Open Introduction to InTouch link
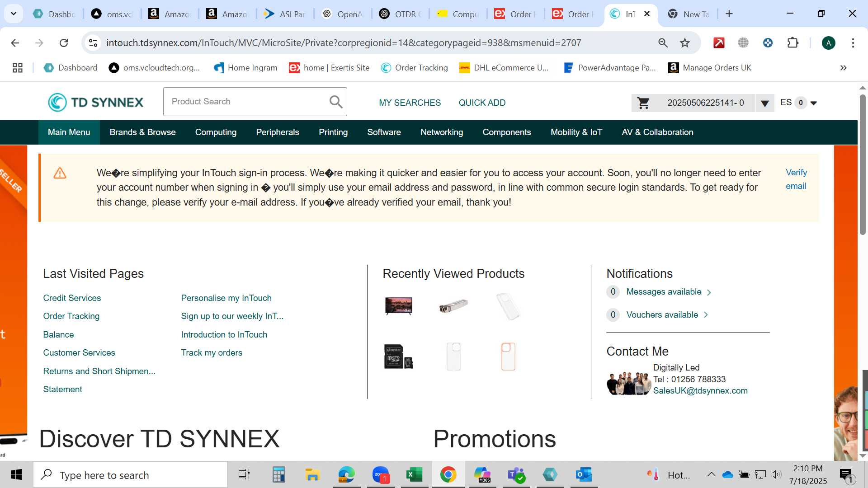Viewport: 868px width, 488px height. pos(224,335)
